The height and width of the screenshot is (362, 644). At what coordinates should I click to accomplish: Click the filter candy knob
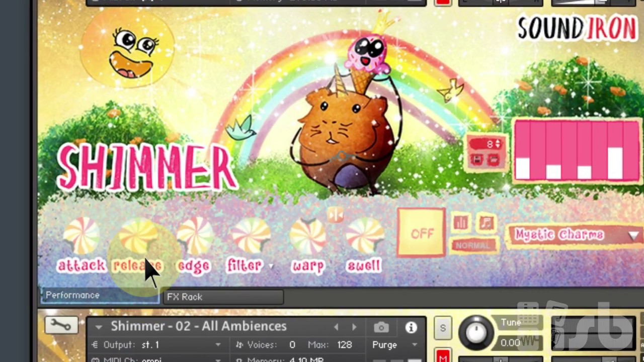click(x=251, y=235)
